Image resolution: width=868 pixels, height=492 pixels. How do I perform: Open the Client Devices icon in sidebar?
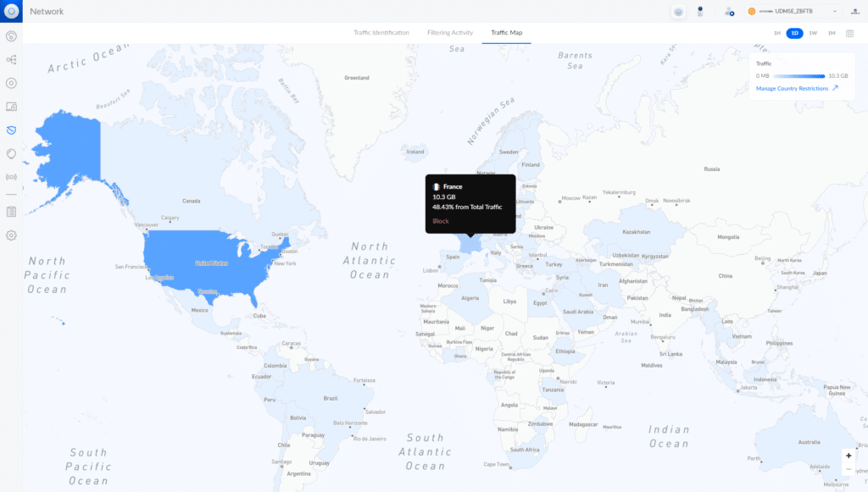(11, 107)
